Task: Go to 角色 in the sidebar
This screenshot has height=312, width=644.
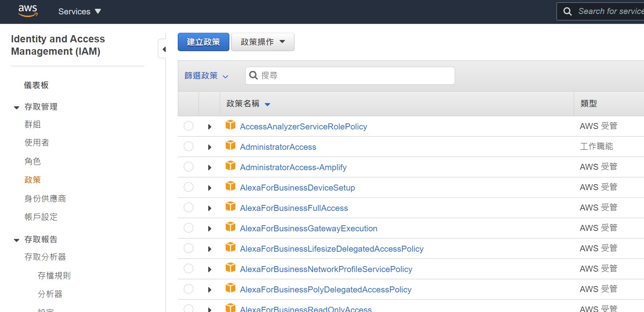Action: [32, 161]
